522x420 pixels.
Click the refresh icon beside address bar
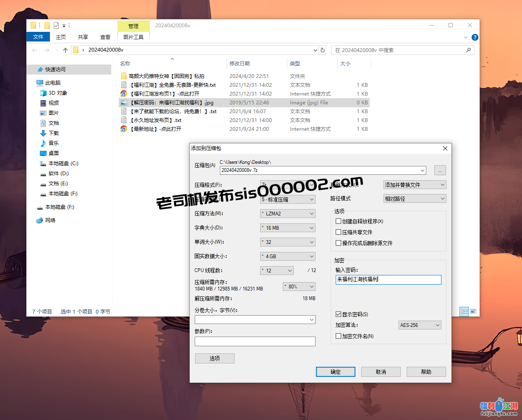click(x=323, y=50)
